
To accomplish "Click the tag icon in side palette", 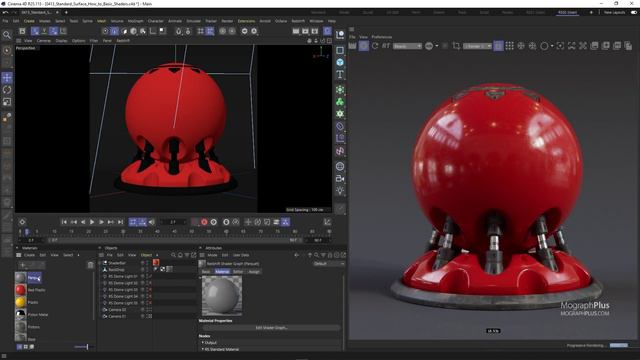I will (340, 126).
